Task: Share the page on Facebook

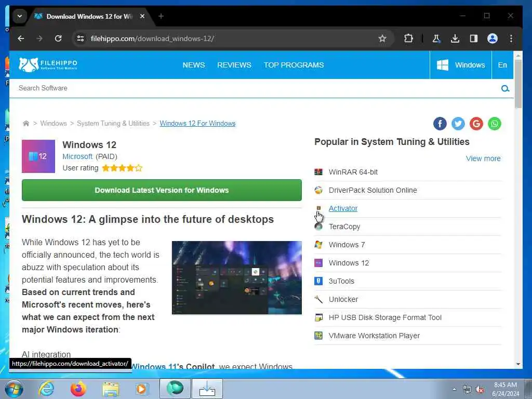Action: [x=440, y=124]
